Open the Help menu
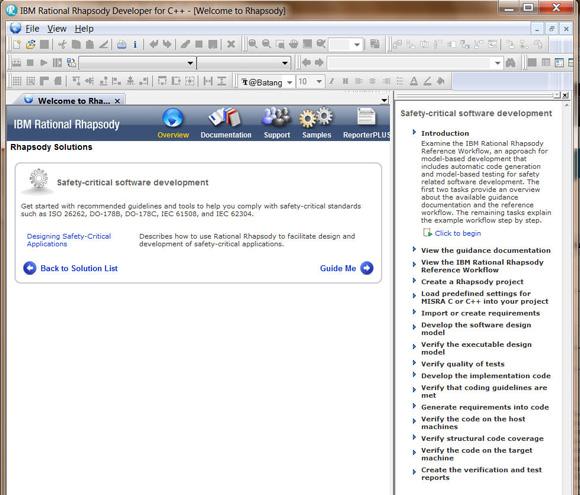 [x=84, y=29]
